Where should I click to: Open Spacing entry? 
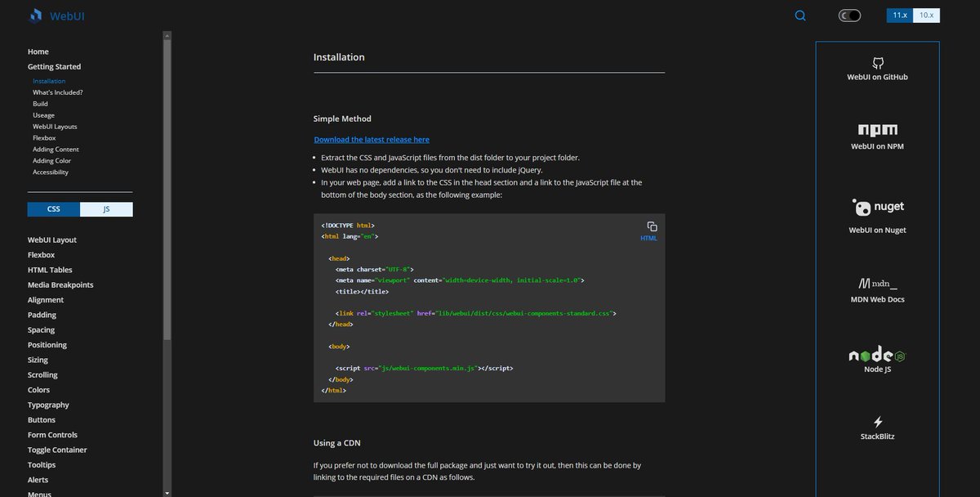point(42,330)
